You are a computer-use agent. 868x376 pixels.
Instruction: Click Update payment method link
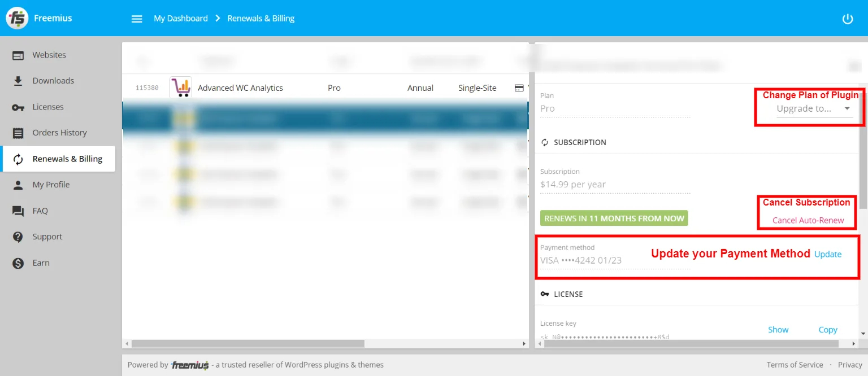click(x=828, y=254)
